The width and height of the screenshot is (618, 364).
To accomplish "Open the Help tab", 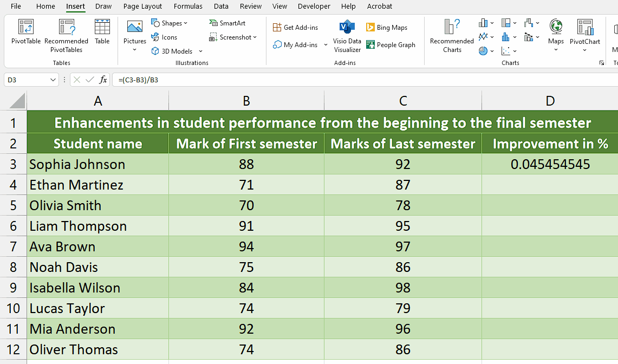I will 348,6.
